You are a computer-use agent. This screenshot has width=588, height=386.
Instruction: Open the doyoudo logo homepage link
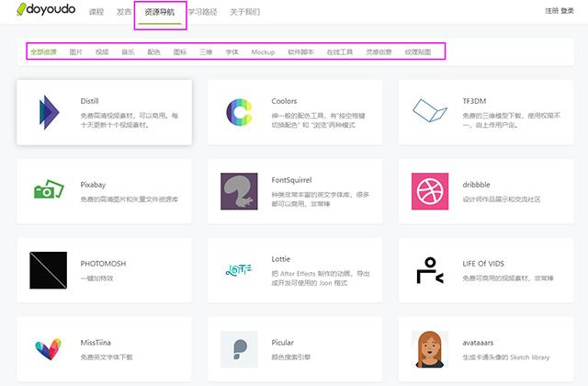46,9
